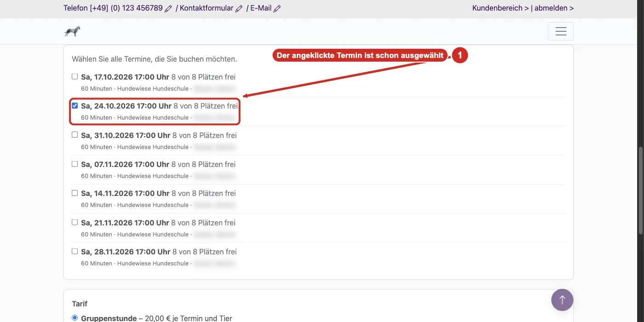
Task: Enable the Sa, 07.11.2026 appointment checkbox
Action: point(75,164)
